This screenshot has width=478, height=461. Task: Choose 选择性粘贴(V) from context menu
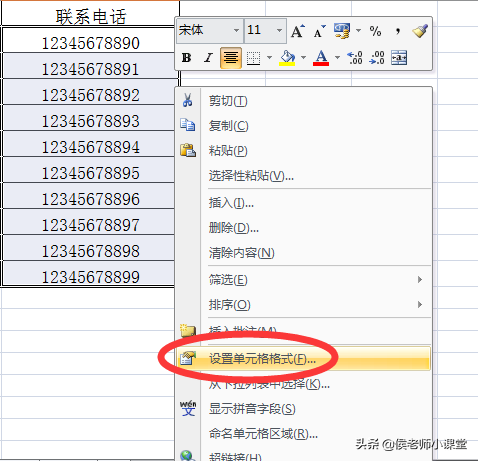[x=303, y=176]
